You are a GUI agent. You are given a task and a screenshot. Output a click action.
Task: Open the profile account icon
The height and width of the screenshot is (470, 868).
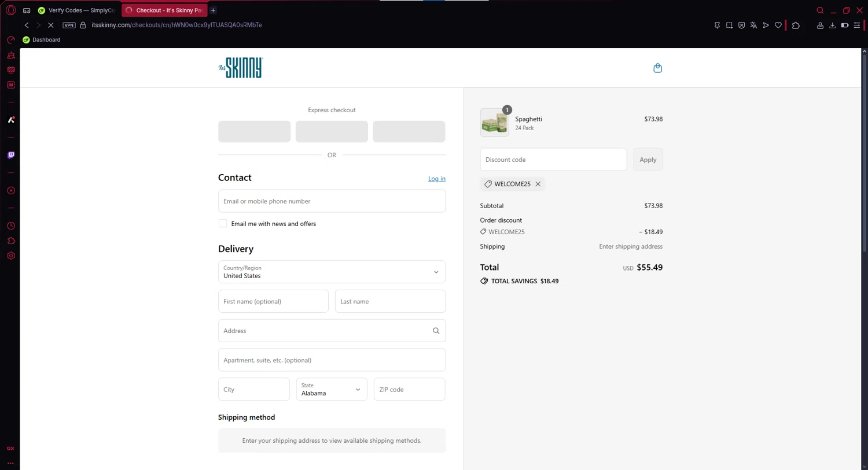point(820,25)
